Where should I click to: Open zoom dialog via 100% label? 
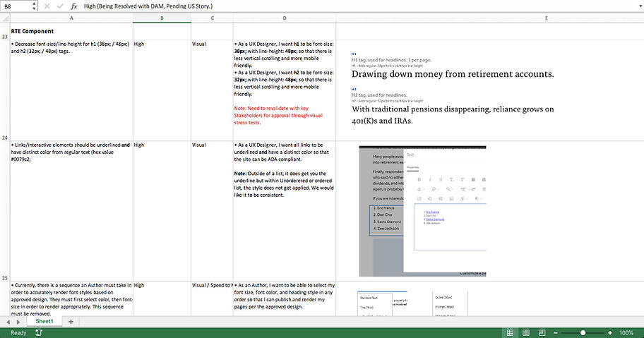(626, 332)
